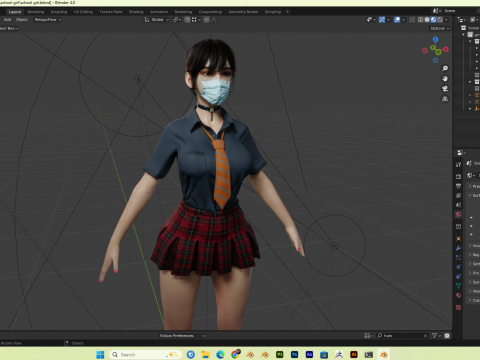Open the Object Constraints tab
Screen dimensions: 480x360
tap(458, 276)
